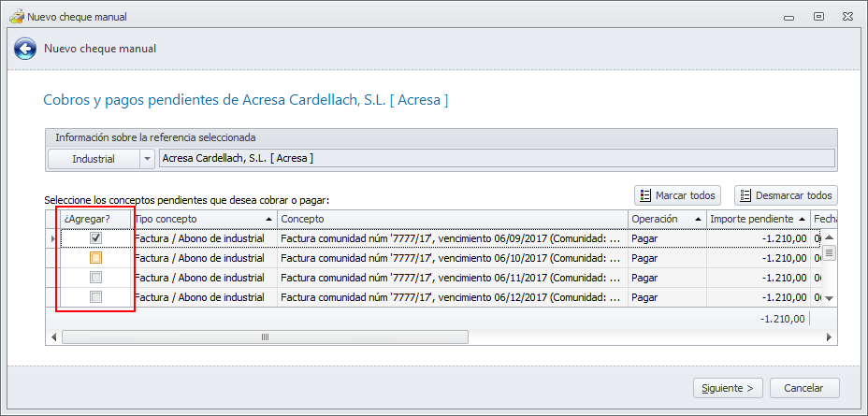Click the Cancelar button
Image resolution: width=868 pixels, height=416 pixels.
803,387
